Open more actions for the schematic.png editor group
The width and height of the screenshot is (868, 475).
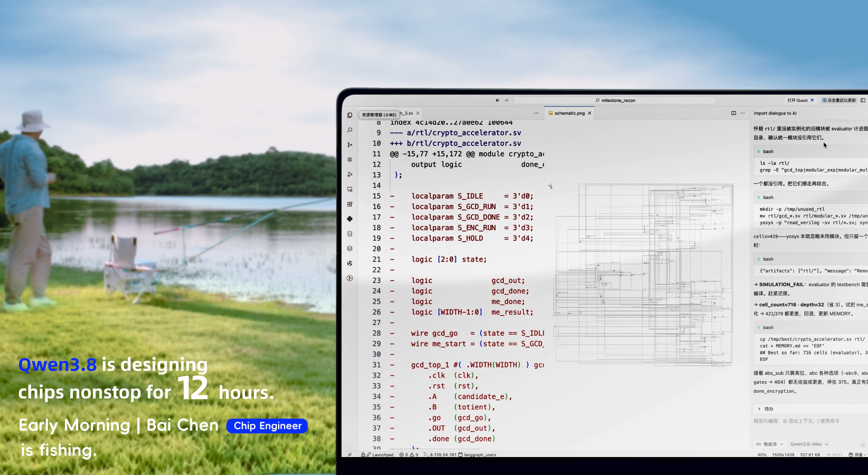742,113
